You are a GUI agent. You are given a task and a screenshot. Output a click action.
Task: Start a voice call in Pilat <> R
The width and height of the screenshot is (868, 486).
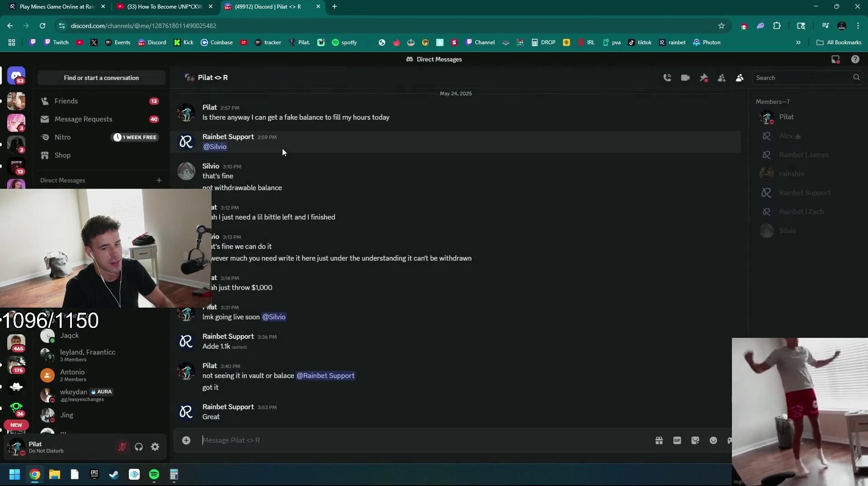point(667,78)
